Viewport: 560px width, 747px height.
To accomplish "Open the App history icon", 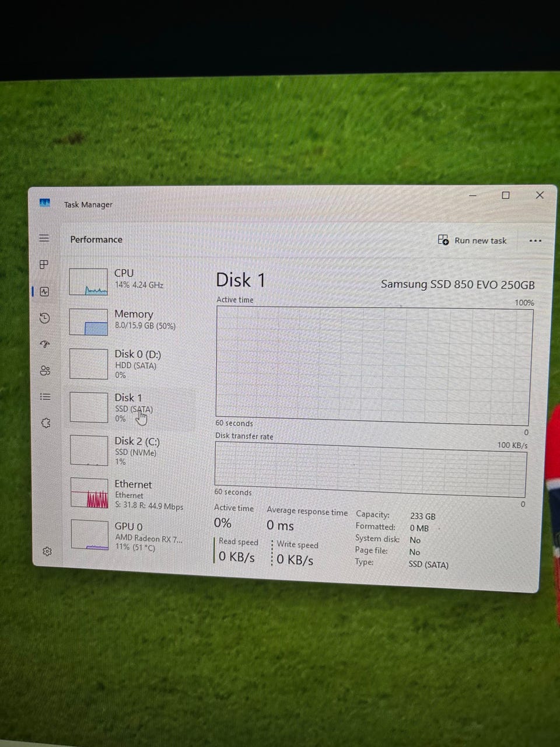I will [45, 318].
